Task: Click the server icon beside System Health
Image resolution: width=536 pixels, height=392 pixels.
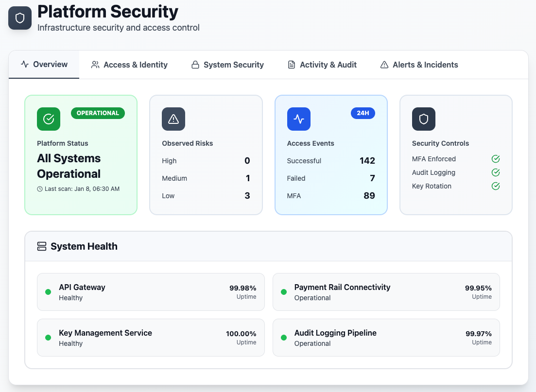Action: click(x=42, y=246)
